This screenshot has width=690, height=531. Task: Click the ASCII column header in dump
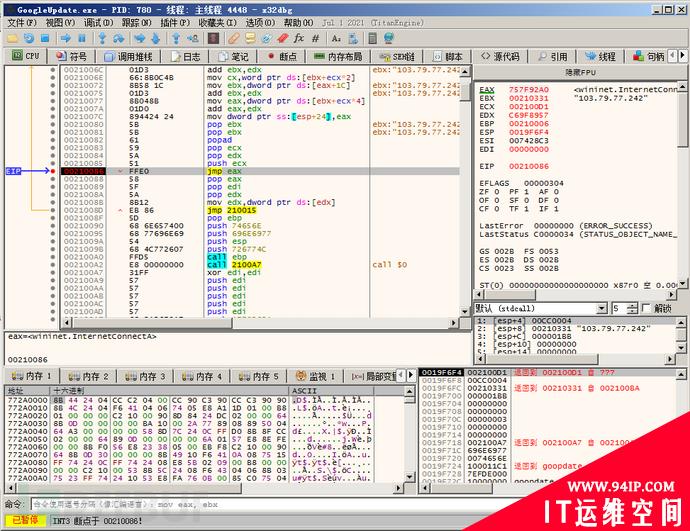[331, 390]
